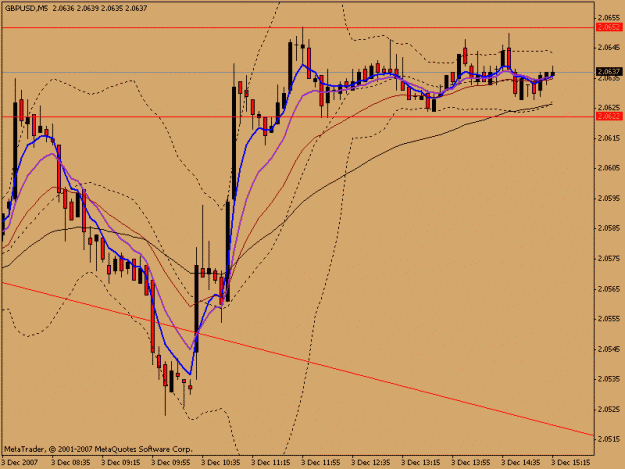Click the 2.0575 price scale value
This screenshot has height=469, width=625.
[x=609, y=258]
